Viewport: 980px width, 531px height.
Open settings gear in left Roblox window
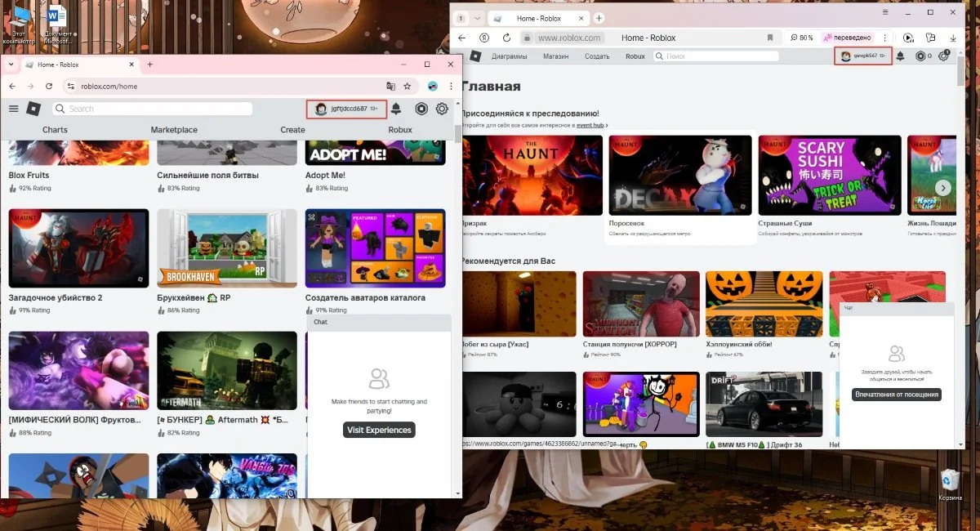click(442, 109)
